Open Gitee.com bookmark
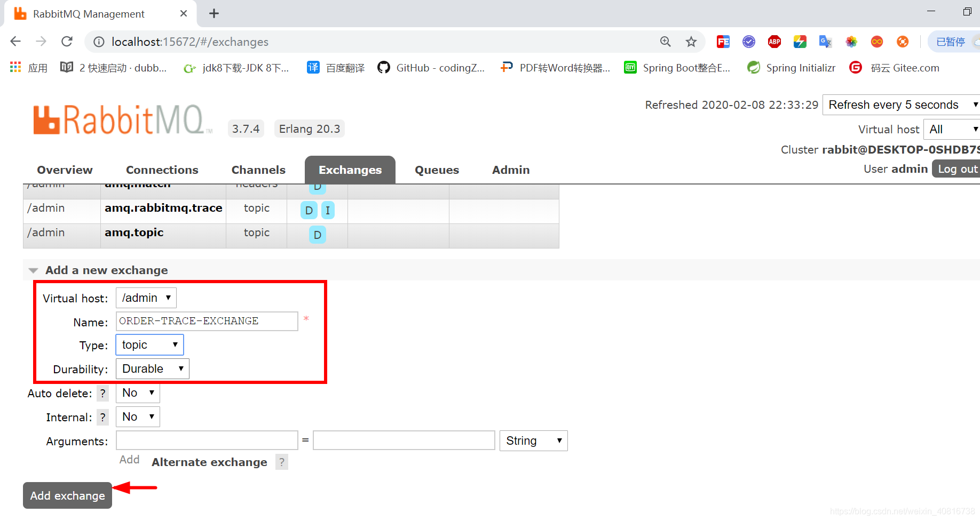 tap(895, 68)
